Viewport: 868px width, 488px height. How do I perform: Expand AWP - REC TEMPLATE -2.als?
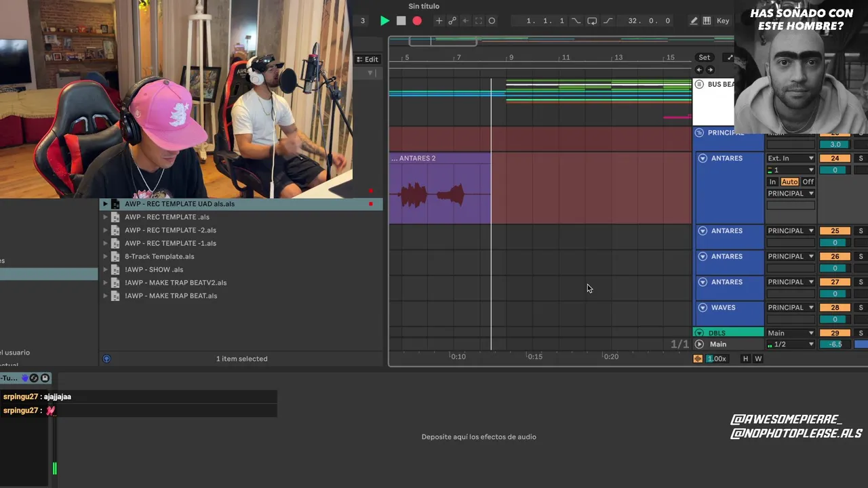(x=105, y=230)
